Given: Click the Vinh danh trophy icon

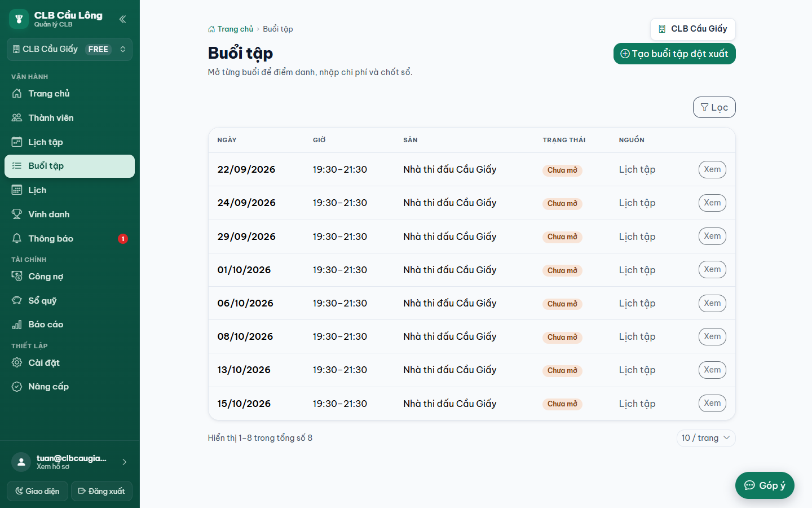Looking at the screenshot, I should 17,214.
